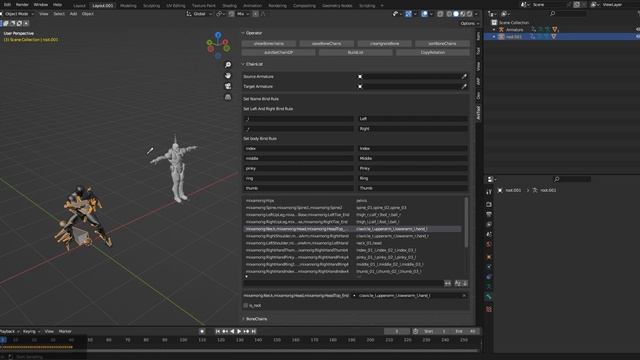Toggle auto keying record button
Screen dimensions: 640x360
[202, 331]
